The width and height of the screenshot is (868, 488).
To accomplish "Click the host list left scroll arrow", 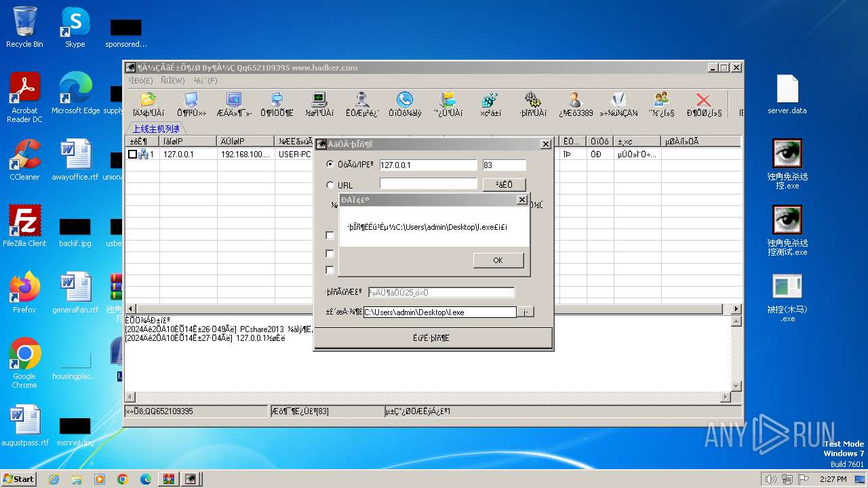I will tap(131, 309).
